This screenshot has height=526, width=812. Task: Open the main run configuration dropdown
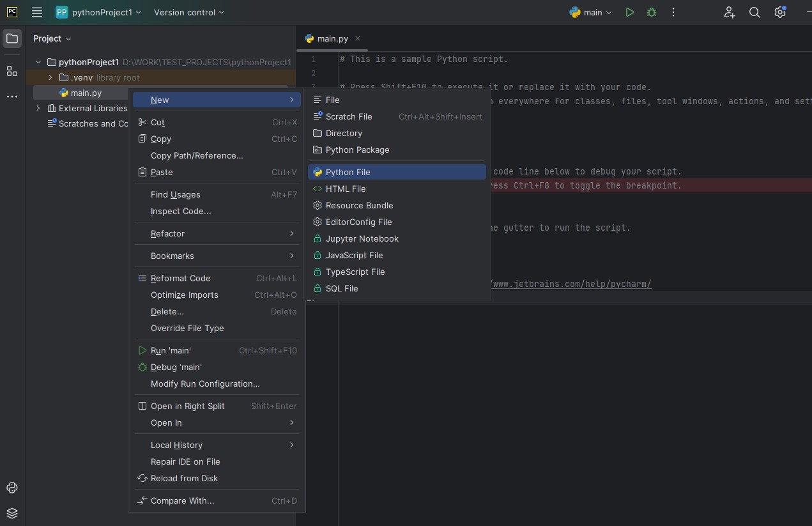coord(591,12)
